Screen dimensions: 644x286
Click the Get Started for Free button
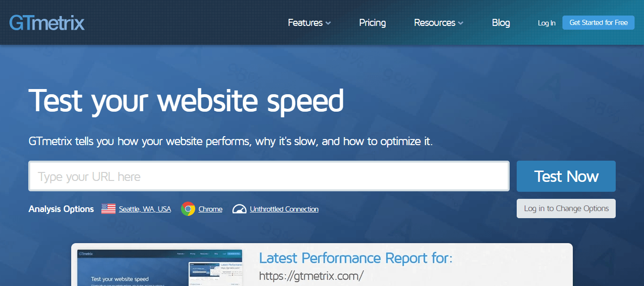pos(598,23)
